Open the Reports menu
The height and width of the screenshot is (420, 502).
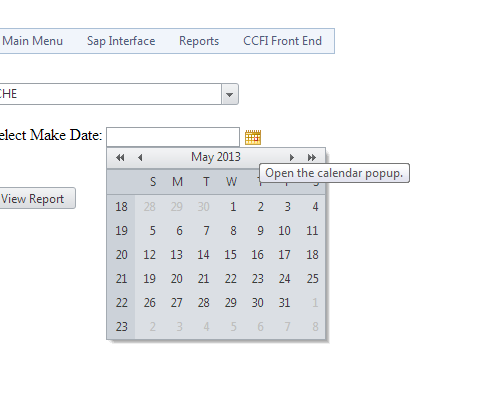pyautogui.click(x=199, y=41)
